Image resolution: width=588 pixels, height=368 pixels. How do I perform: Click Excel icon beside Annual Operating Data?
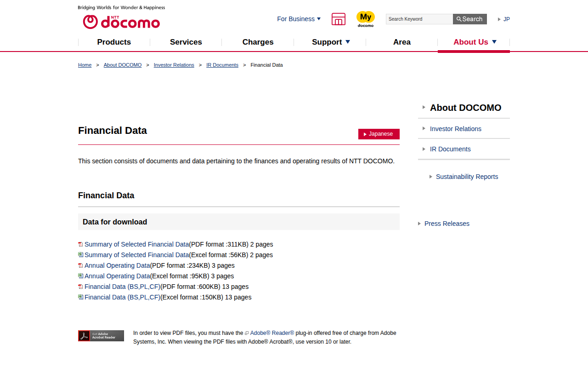pyautogui.click(x=80, y=276)
